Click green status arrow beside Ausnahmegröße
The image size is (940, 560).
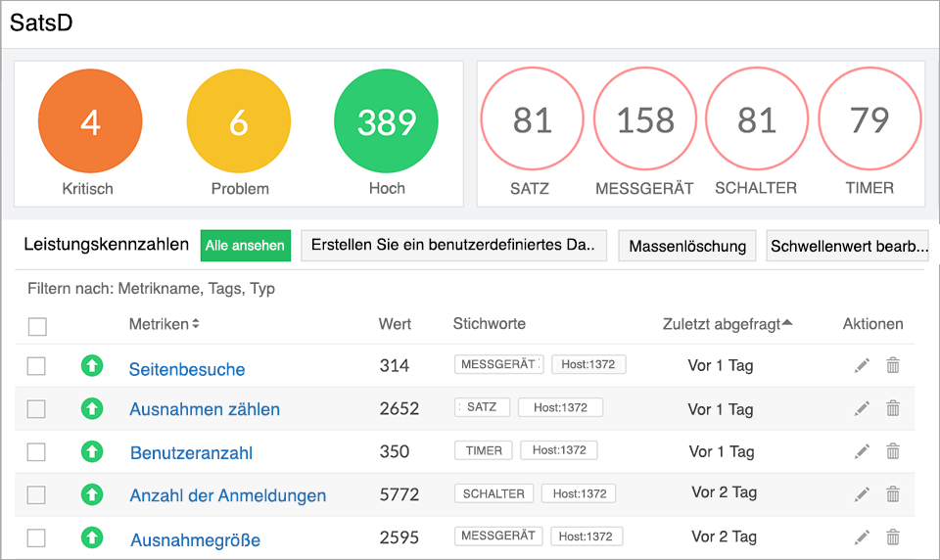[92, 537]
